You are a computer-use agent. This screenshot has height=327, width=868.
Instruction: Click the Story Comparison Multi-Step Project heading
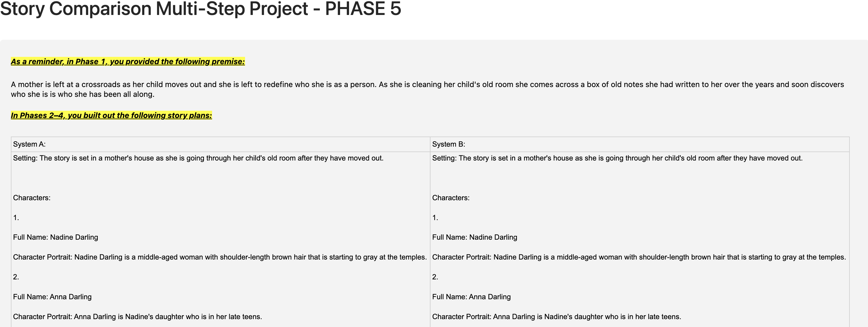click(200, 8)
